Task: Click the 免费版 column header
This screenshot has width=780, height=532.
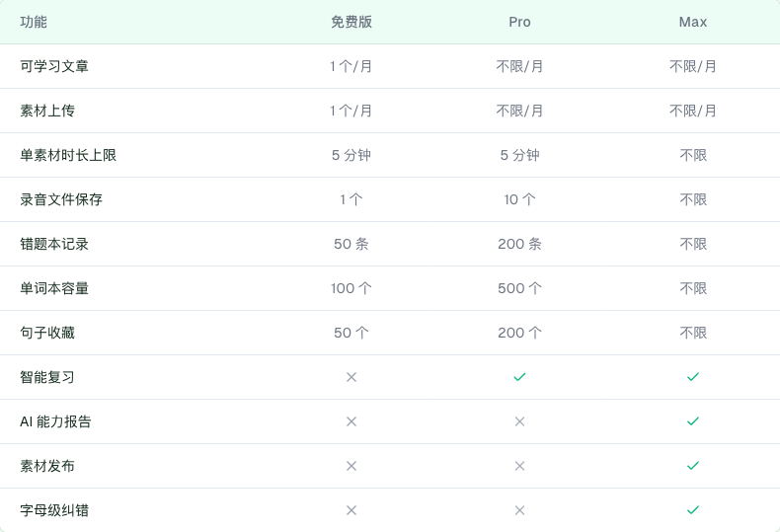Action: (351, 22)
